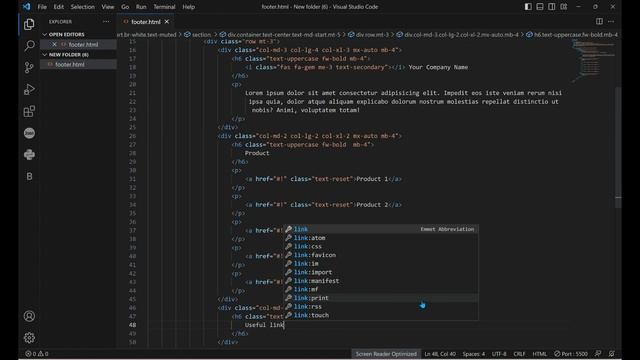Click h6.text-uppercase.fw-bold.mb-4 breadcrumb item
This screenshot has width=640, height=360.
(571, 35)
